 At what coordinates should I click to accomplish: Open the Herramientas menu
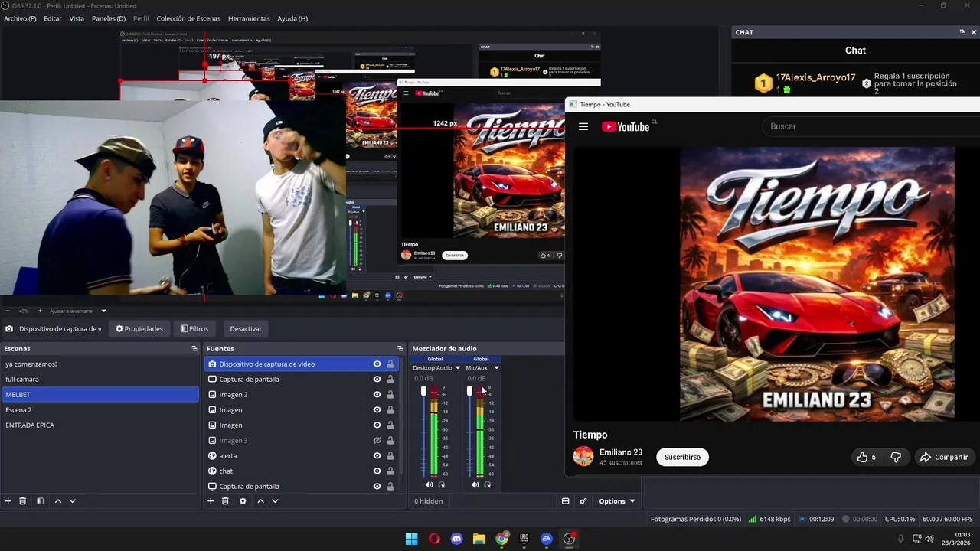tap(249, 18)
